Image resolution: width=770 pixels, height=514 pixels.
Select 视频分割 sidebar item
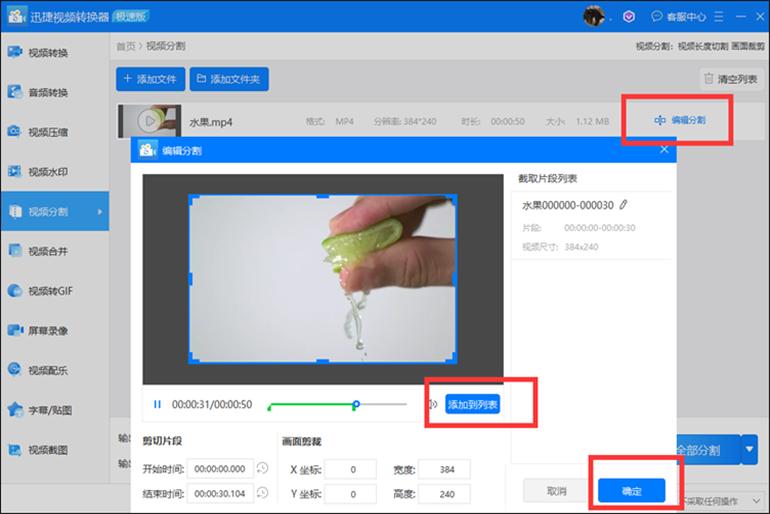tap(54, 211)
